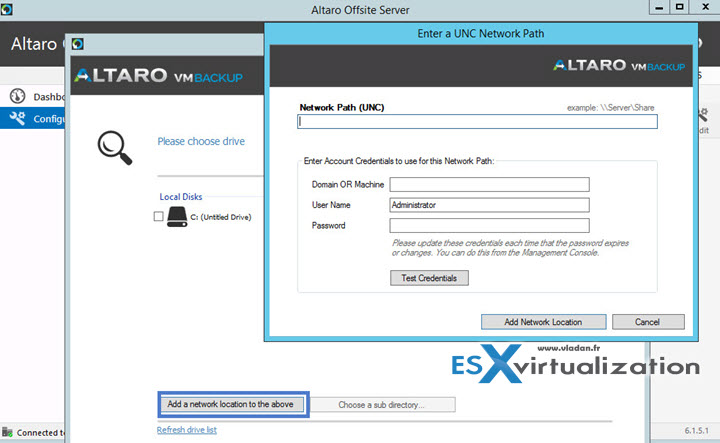Viewport: 720px width, 443px height.
Task: Cancel the UNC Network Path dialog
Action: coord(648,322)
